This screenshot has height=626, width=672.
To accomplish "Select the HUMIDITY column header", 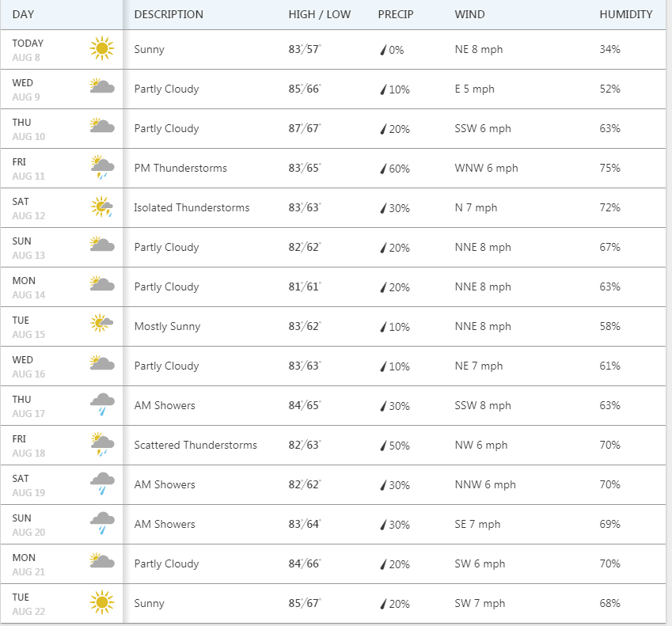I will [x=626, y=14].
